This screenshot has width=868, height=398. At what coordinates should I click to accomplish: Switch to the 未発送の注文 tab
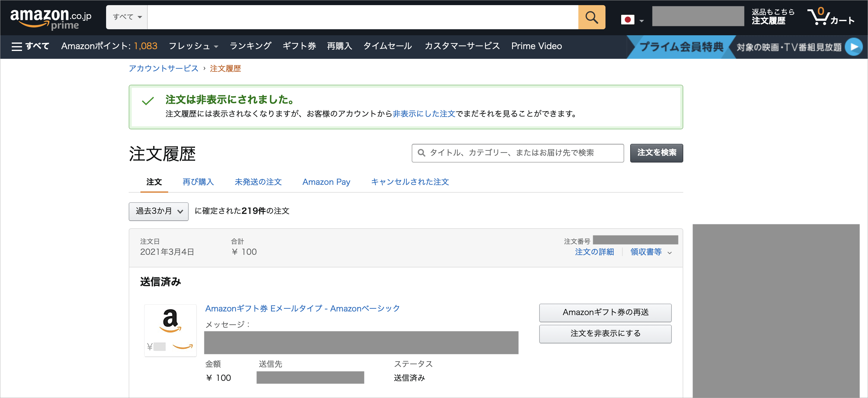click(x=258, y=182)
